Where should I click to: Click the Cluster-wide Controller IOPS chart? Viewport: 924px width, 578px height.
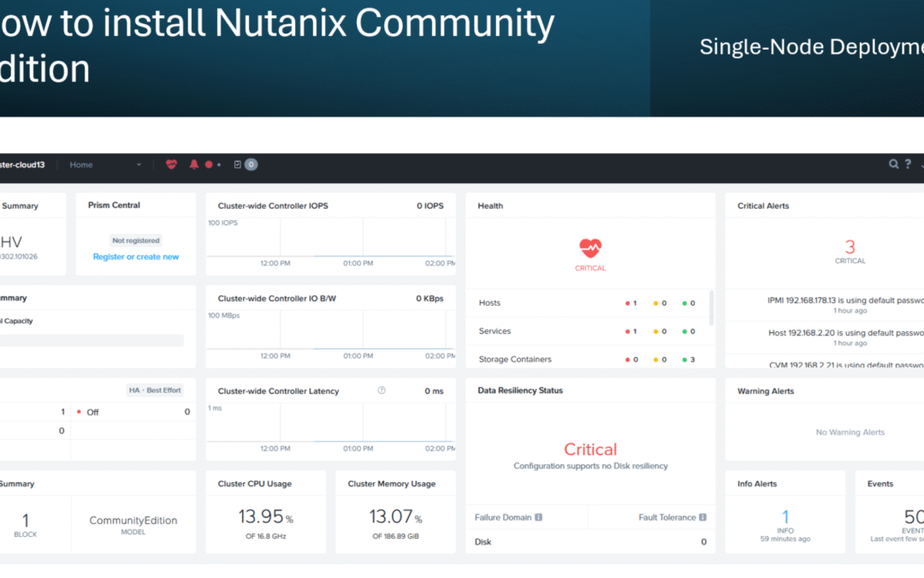click(331, 243)
